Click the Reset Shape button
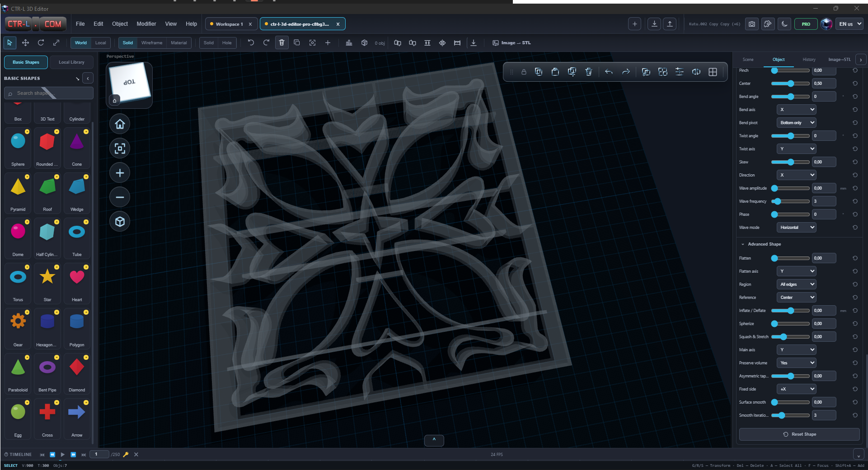The height and width of the screenshot is (470, 868). pos(799,434)
